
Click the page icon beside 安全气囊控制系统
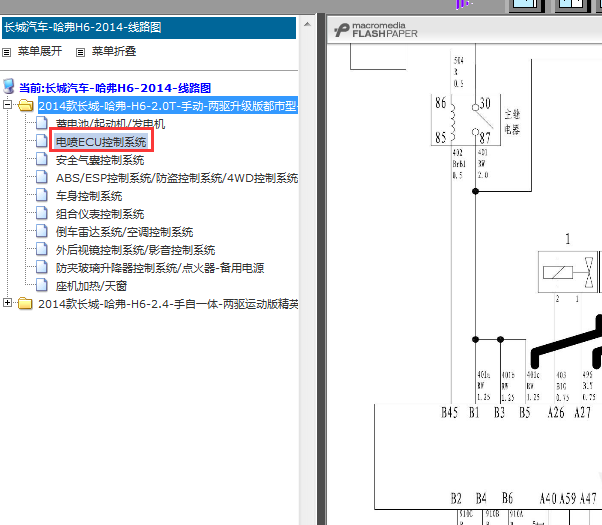point(41,159)
